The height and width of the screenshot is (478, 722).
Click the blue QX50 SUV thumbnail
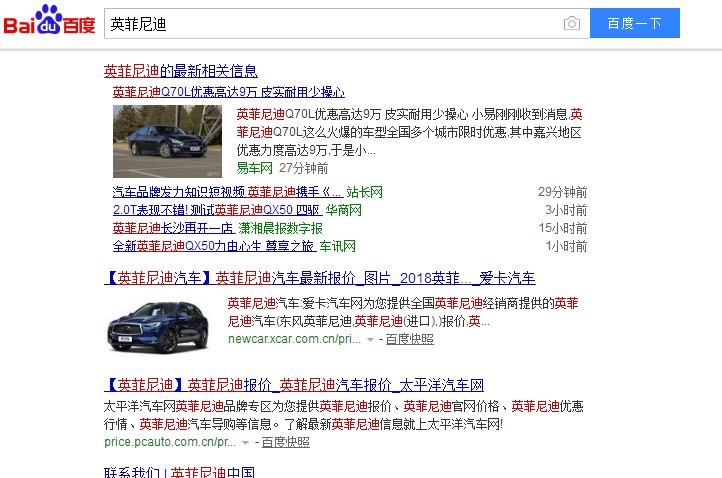[x=158, y=327]
